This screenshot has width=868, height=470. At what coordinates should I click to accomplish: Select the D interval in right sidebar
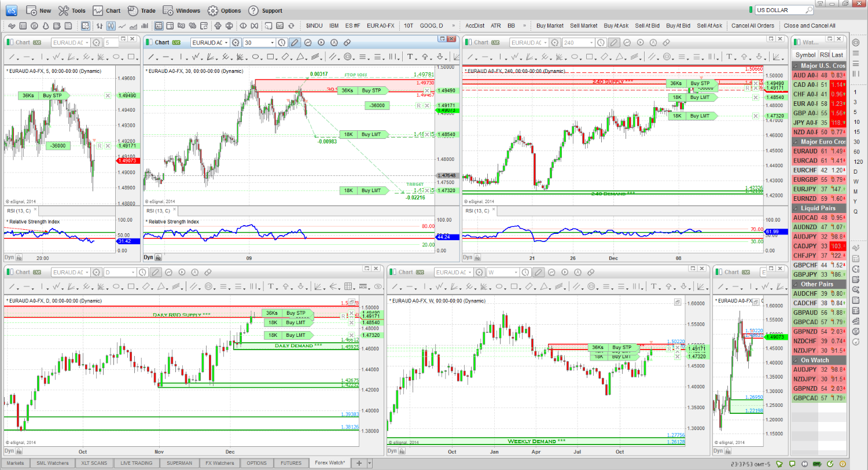[x=855, y=172]
